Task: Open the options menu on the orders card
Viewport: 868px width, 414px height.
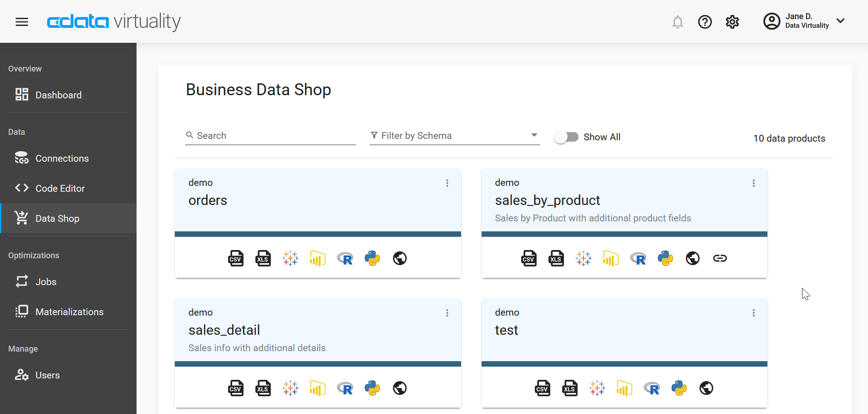Action: click(447, 183)
